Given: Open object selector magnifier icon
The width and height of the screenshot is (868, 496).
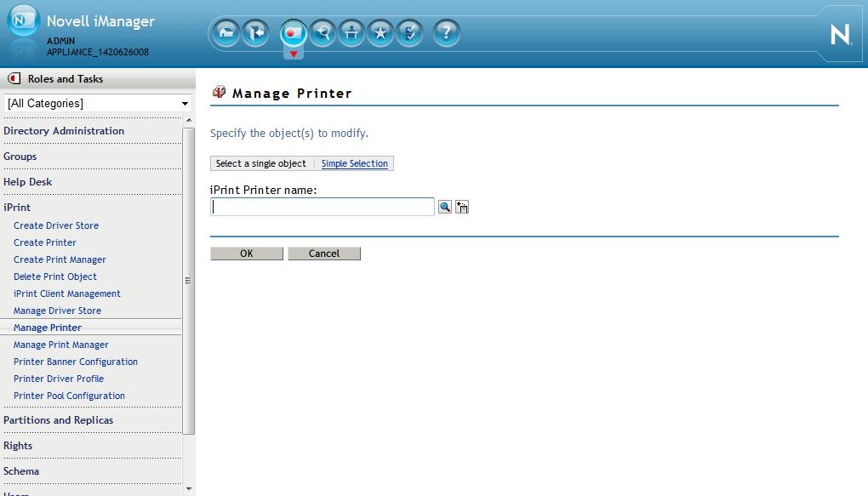Looking at the screenshot, I should click(445, 207).
